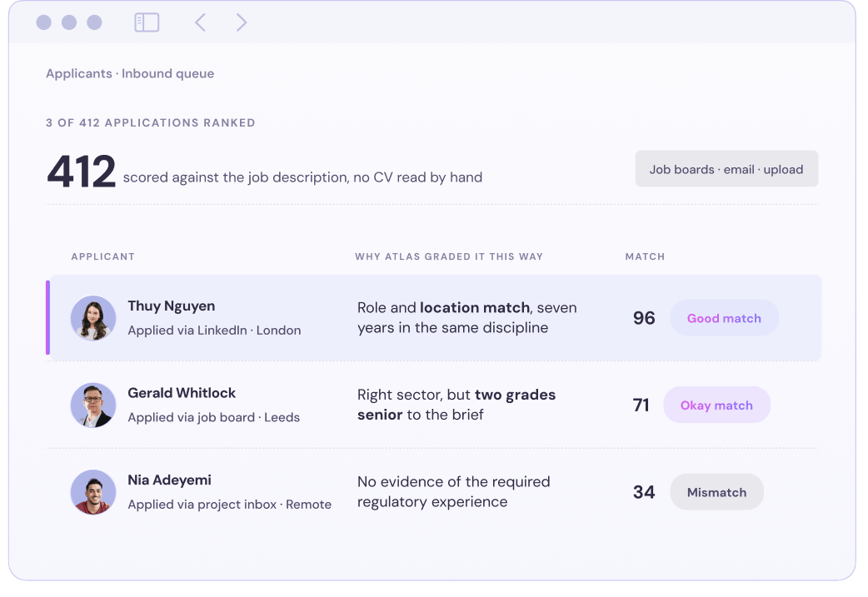Go back with the left chevron
Screen dimensions: 868x597
201,22
